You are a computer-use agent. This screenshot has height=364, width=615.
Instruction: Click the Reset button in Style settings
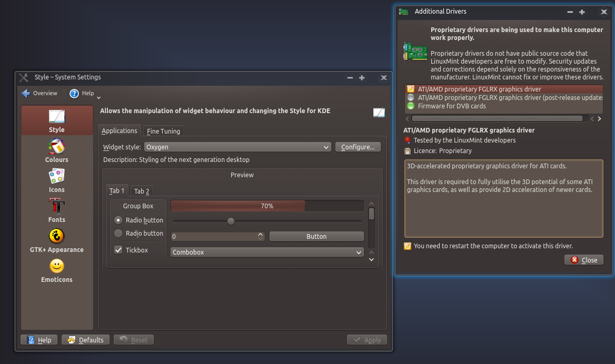[x=134, y=340]
